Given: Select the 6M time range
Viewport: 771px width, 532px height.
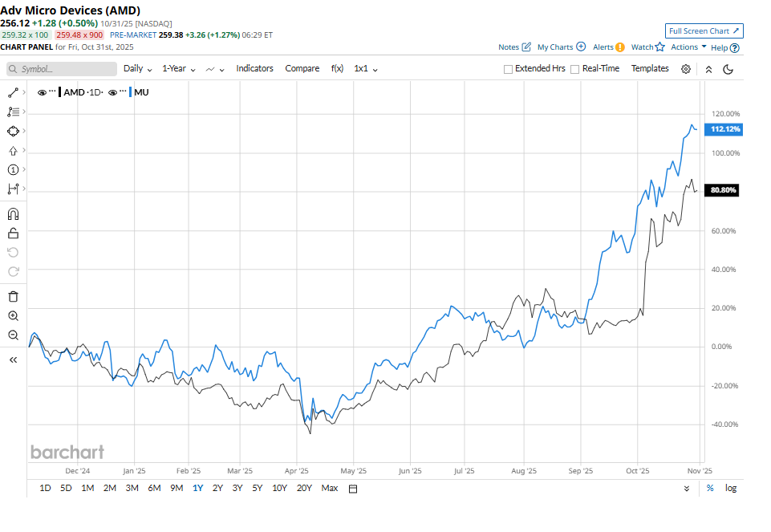Looking at the screenshot, I should (154, 488).
